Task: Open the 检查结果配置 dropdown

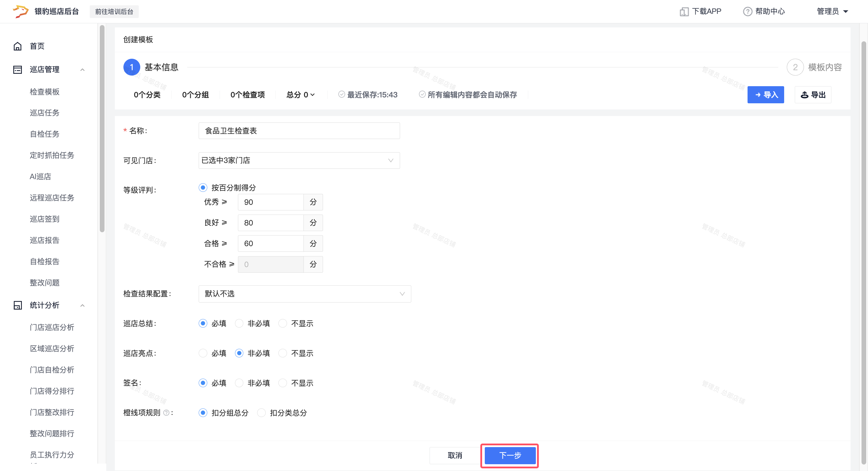Action: coord(304,294)
